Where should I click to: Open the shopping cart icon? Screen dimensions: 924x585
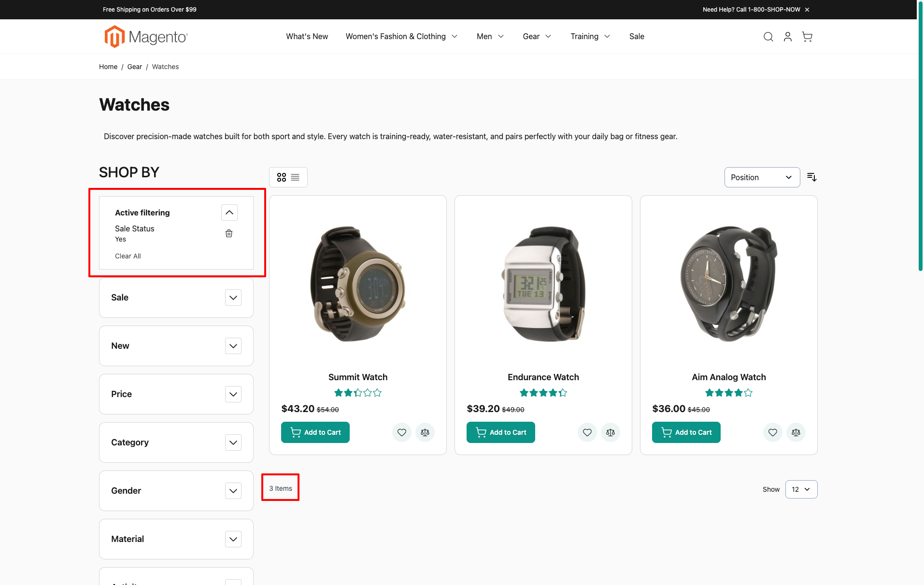point(807,36)
